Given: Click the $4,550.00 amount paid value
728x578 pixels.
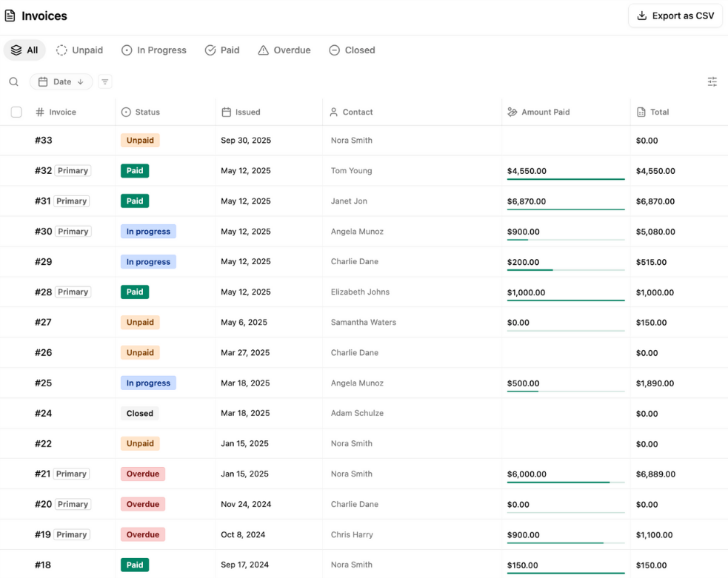Looking at the screenshot, I should click(x=527, y=171).
